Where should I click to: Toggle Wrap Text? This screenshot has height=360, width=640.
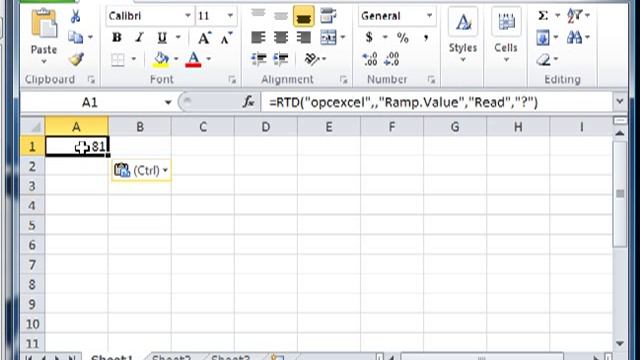point(328,16)
